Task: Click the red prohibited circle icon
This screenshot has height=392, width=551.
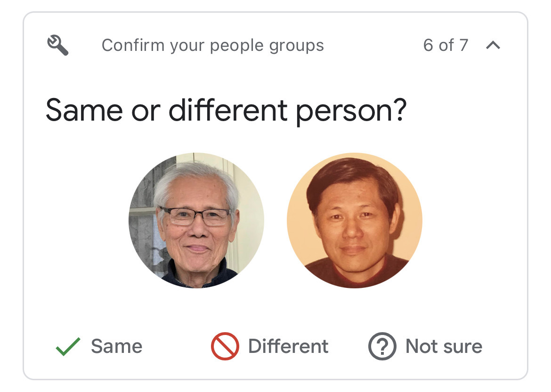Action: (x=225, y=346)
